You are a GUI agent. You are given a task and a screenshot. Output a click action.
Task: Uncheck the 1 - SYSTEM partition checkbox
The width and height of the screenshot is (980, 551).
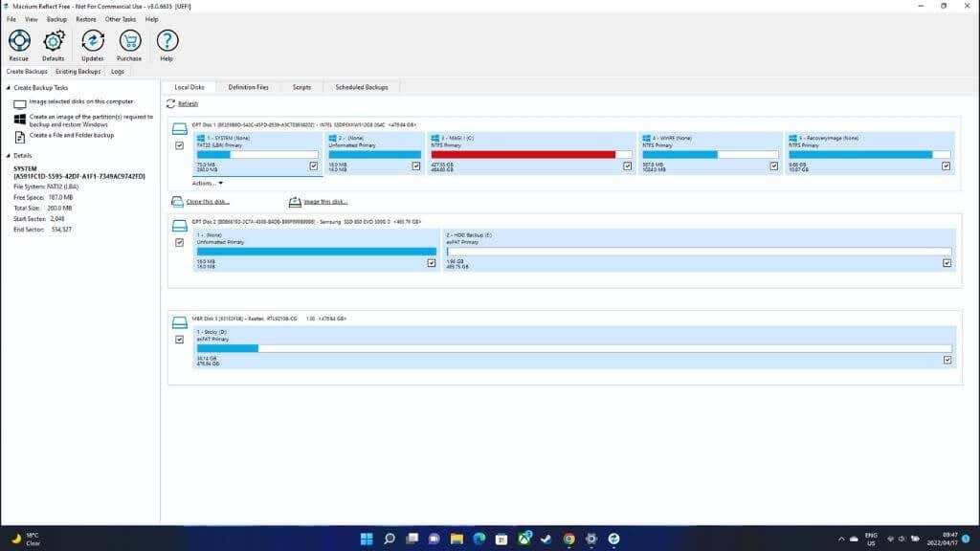tap(314, 166)
